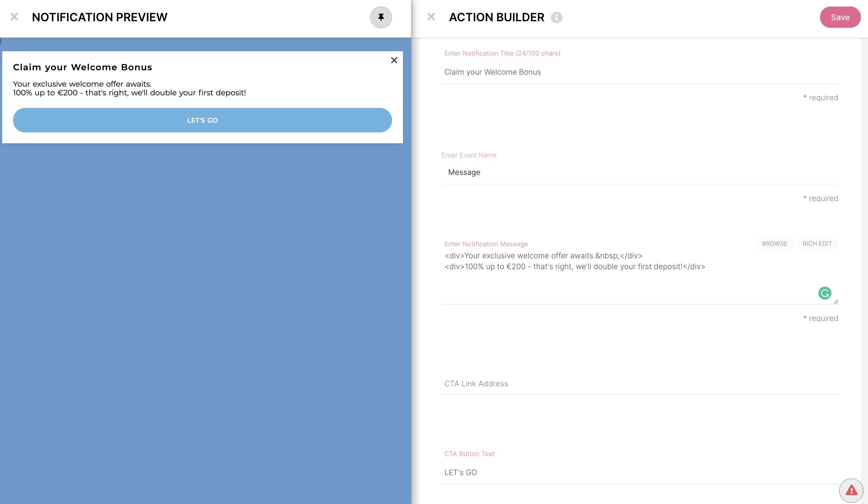Click the NOTIFICATION PREVIEW heading
Viewport: 868px width, 504px height.
[100, 17]
